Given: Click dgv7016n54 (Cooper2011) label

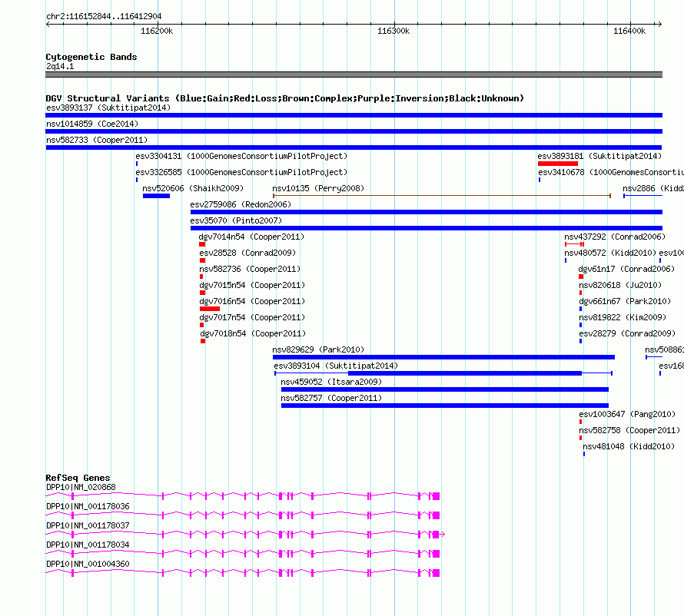Looking at the screenshot, I should pyautogui.click(x=252, y=301).
